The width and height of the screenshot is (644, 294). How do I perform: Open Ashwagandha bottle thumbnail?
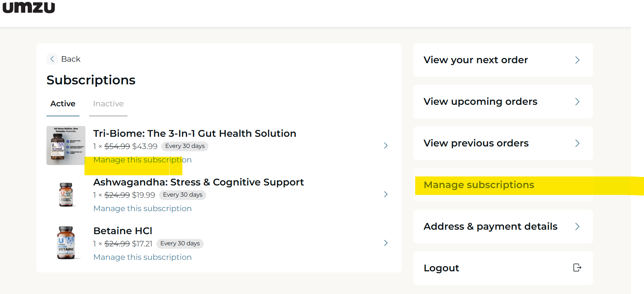pos(66,194)
